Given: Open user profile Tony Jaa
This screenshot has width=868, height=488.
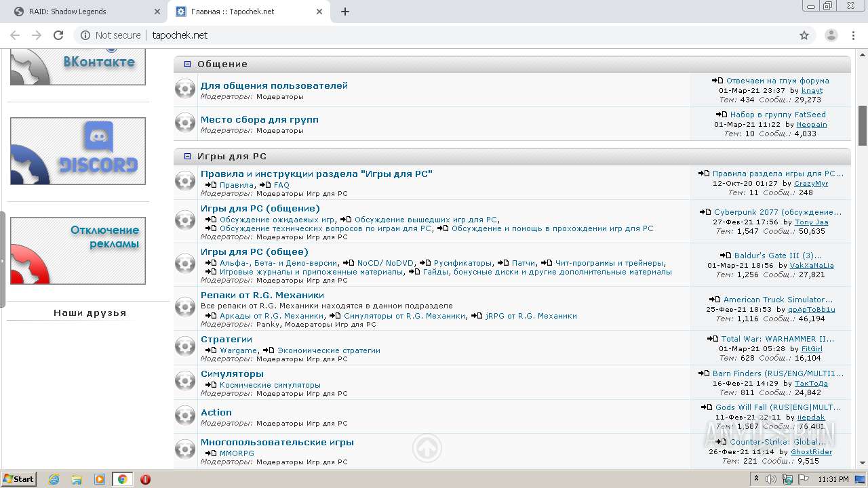Looking at the screenshot, I should point(811,222).
